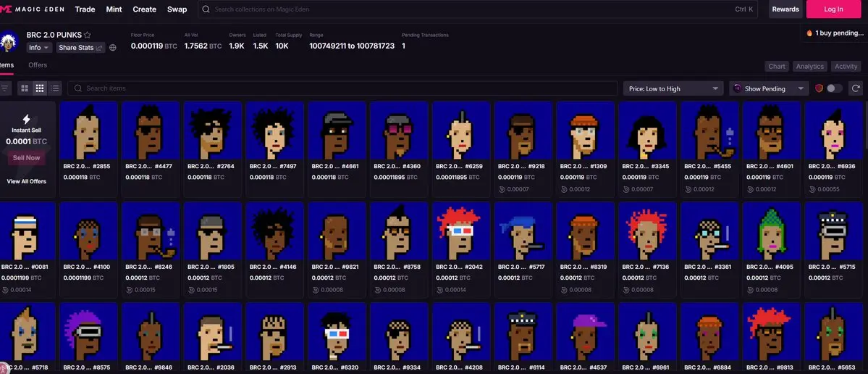Open punk #6936 thumbnail

coord(834,130)
